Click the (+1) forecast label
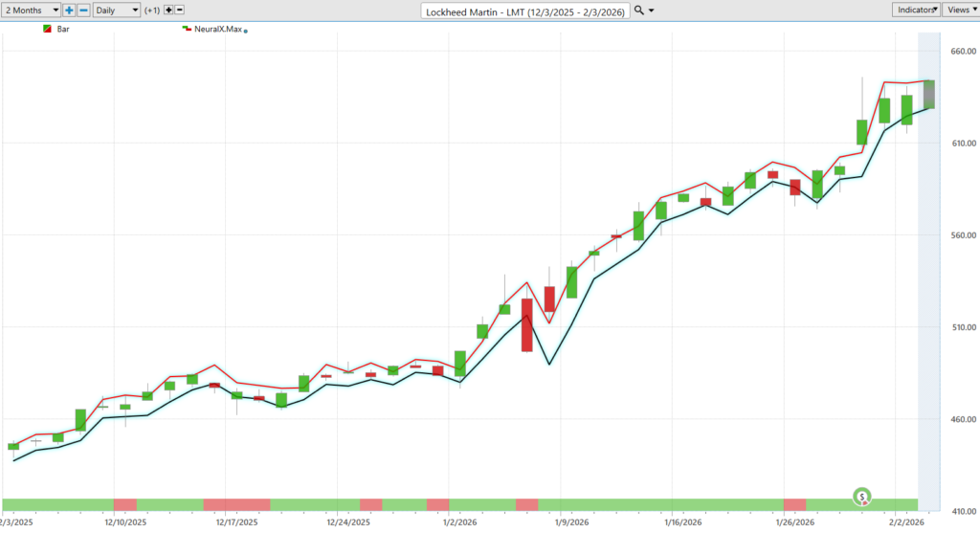Image resolution: width=980 pixels, height=533 pixels. (152, 10)
